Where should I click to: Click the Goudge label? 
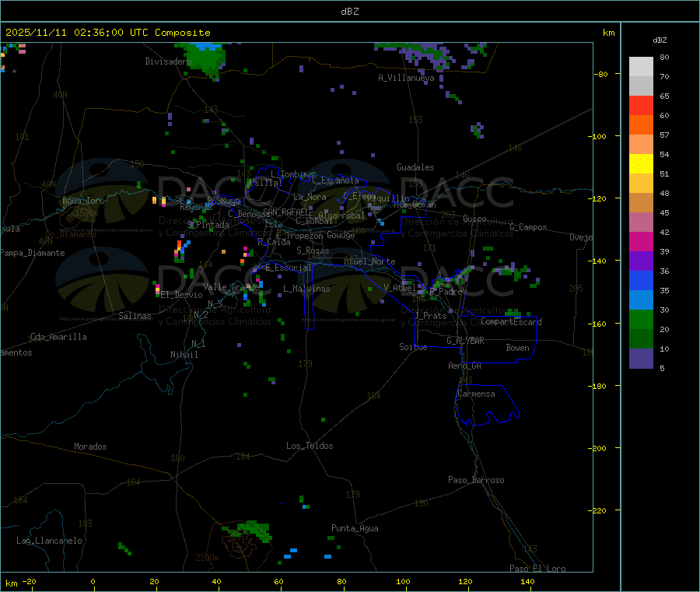[x=341, y=235]
